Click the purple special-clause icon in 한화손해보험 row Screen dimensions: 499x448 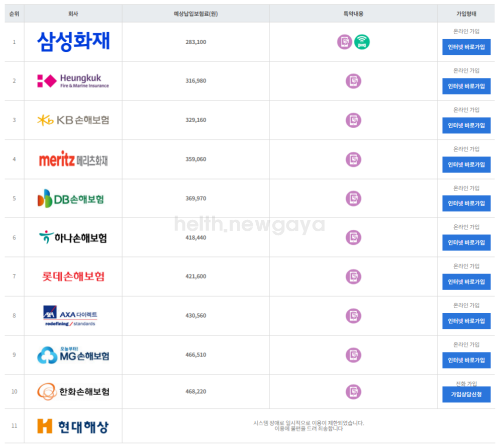coord(353,391)
